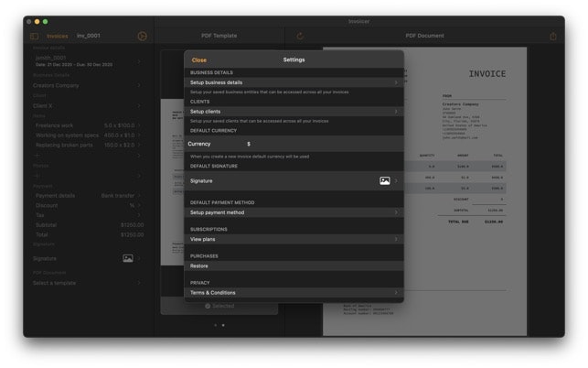Go back to Invoices list
The image size is (588, 368).
tap(58, 36)
